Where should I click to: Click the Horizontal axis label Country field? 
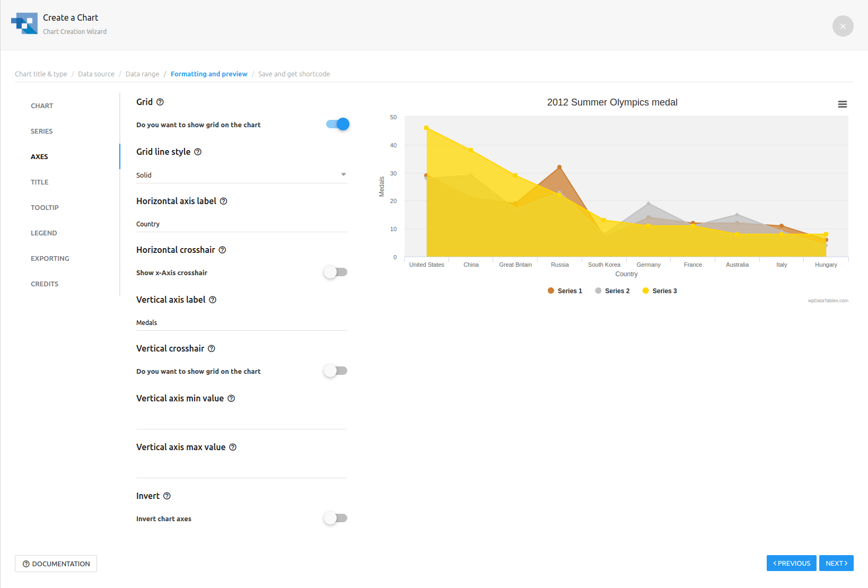[x=242, y=224]
